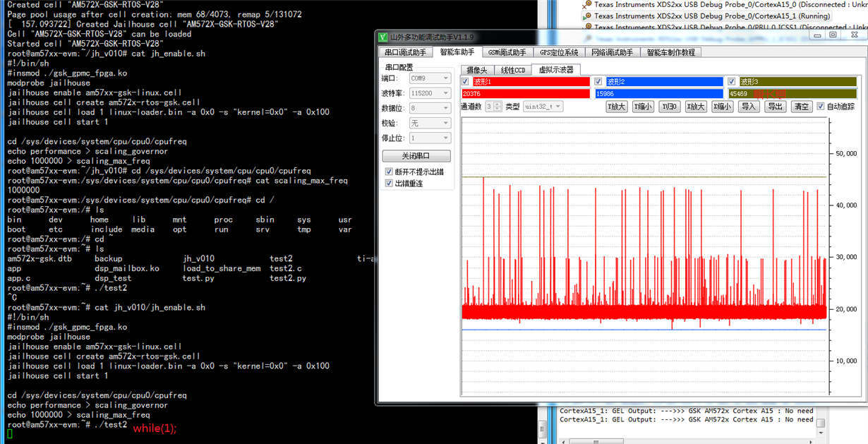Click the 关闭串口 close port button
The image size is (868, 444).
pyautogui.click(x=416, y=156)
